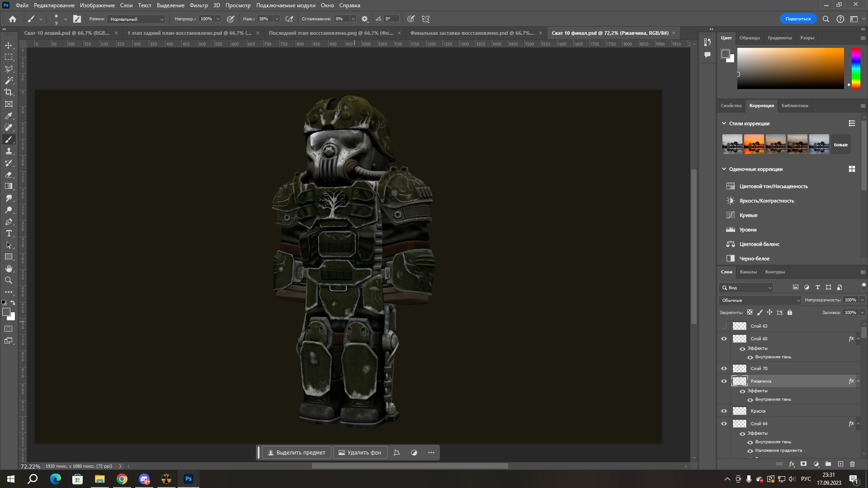Screen dimensions: 868x488
Task: Click the Поделиться button
Action: click(x=798, y=19)
